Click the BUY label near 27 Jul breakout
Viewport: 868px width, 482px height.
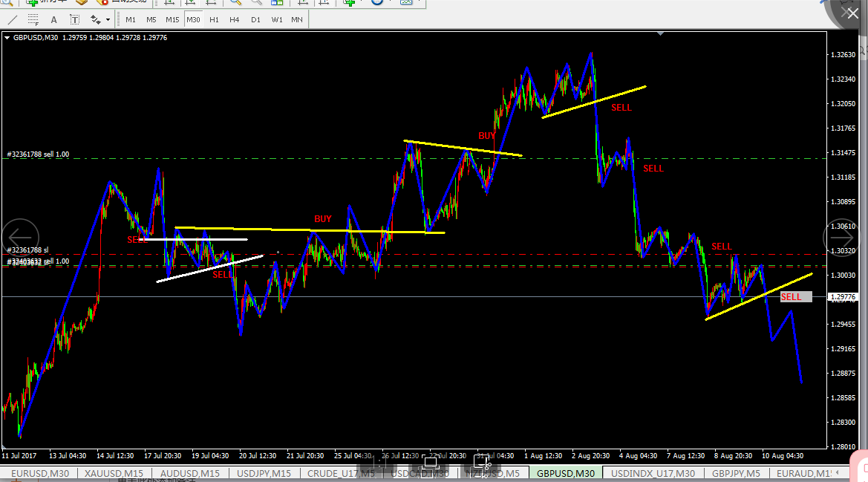pyautogui.click(x=486, y=136)
